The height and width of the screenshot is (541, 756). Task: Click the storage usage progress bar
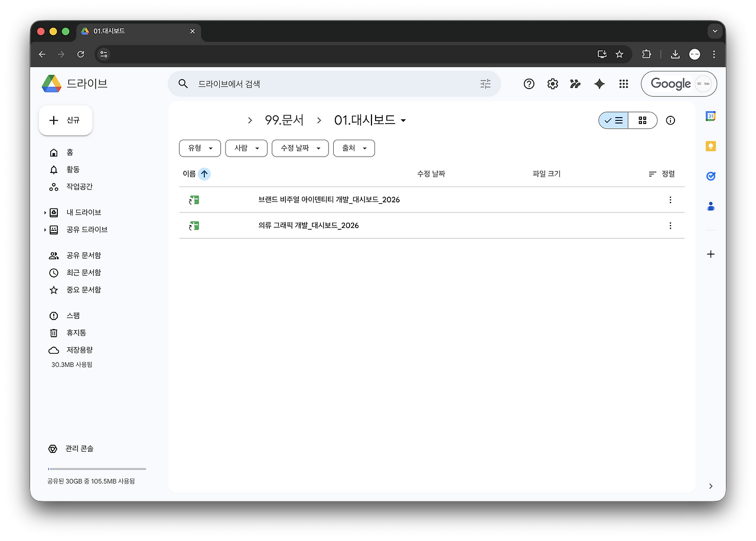(96, 468)
